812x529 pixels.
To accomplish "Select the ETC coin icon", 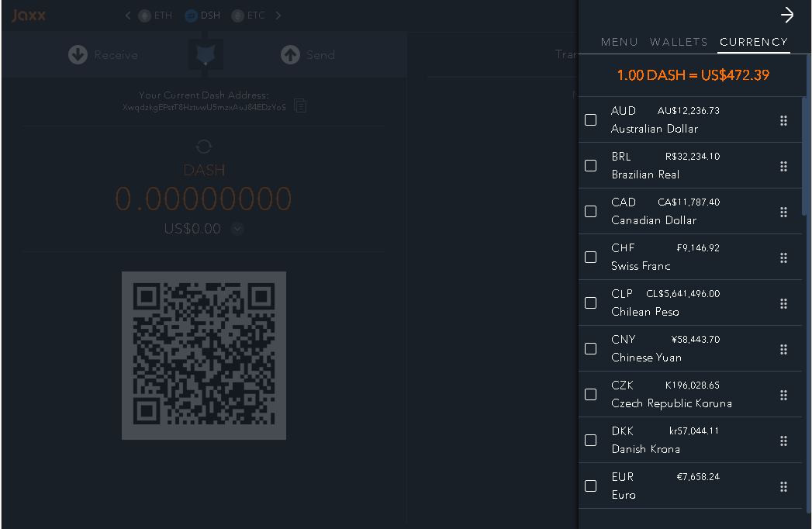I will point(237,16).
